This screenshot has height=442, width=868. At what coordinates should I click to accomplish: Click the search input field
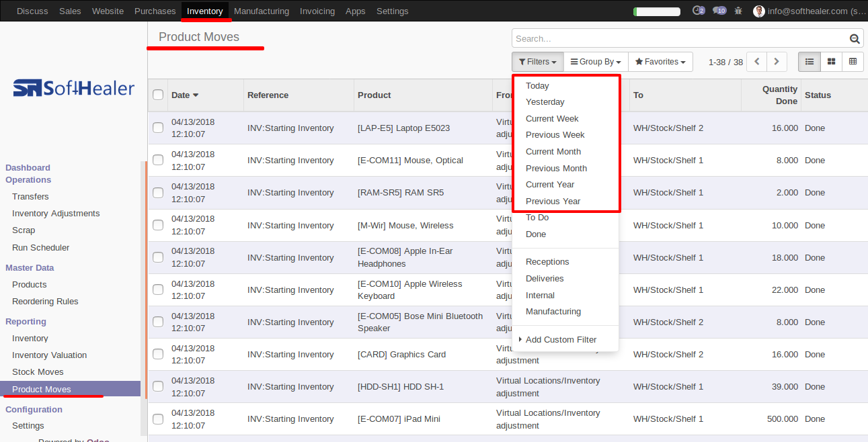point(680,39)
